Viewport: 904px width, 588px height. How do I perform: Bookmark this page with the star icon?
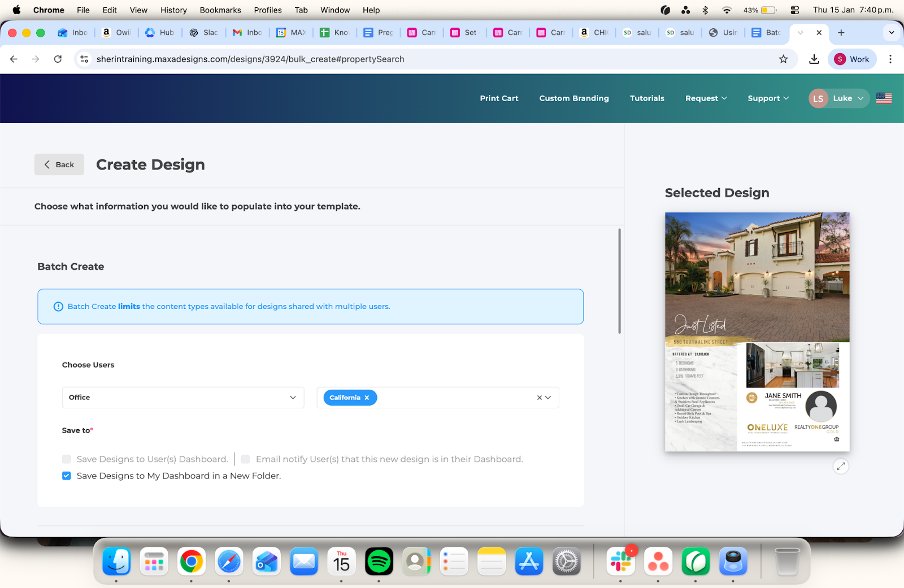783,59
